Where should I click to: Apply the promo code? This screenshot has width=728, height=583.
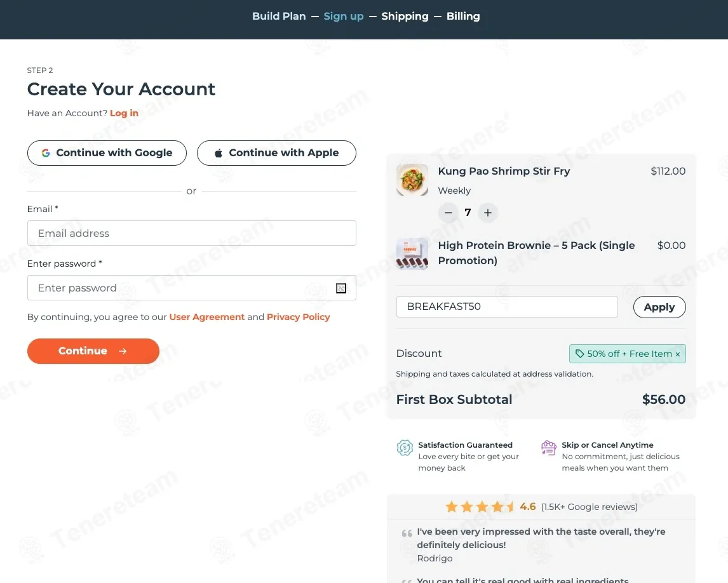pos(659,307)
